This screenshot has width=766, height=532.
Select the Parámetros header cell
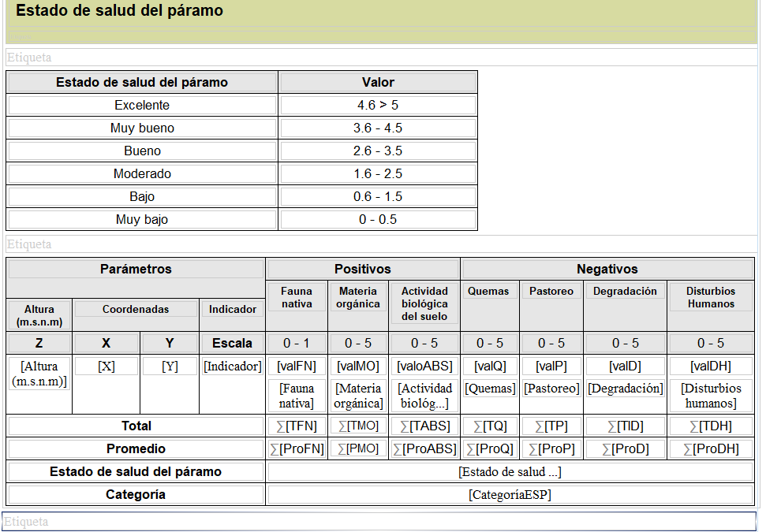click(x=136, y=270)
